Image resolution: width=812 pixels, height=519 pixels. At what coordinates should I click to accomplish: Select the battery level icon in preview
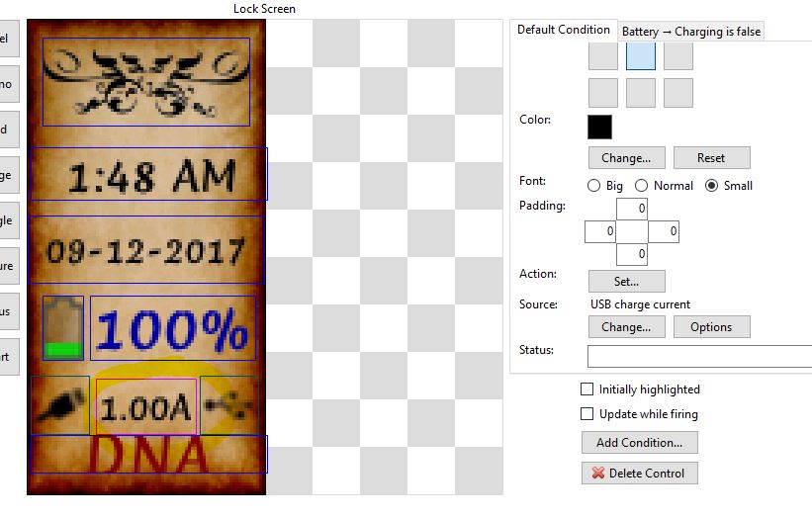click(x=62, y=327)
